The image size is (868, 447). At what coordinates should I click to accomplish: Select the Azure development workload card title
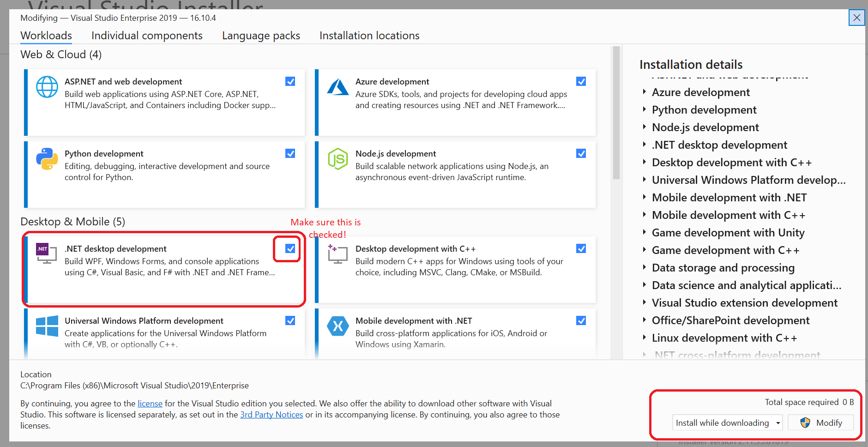click(392, 81)
